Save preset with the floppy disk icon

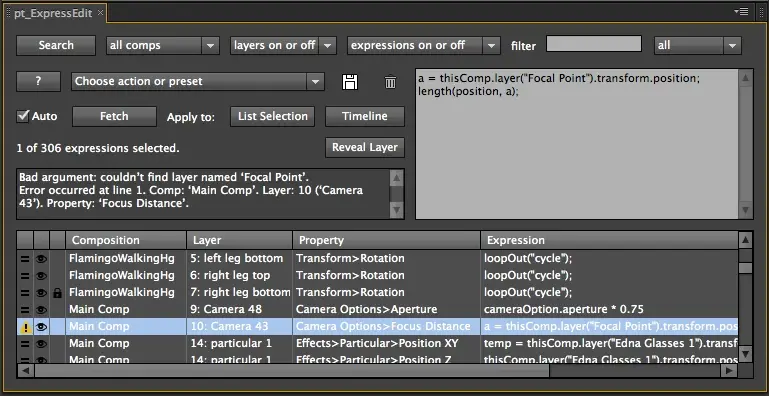coord(350,82)
